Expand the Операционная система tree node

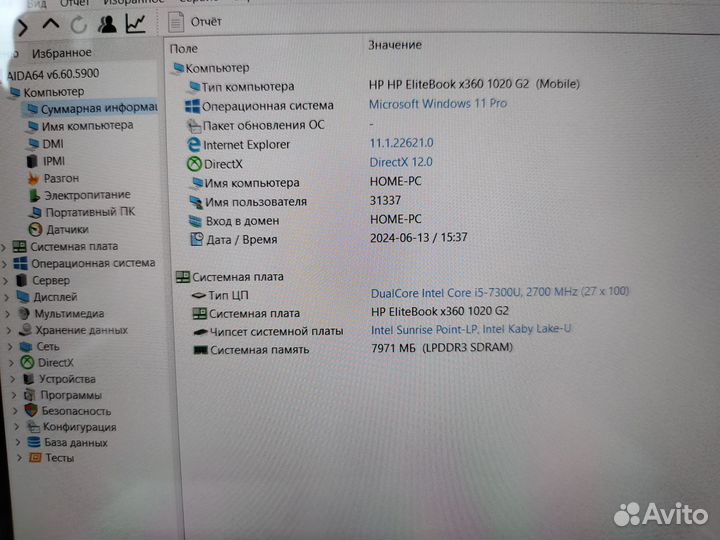tap(5, 264)
